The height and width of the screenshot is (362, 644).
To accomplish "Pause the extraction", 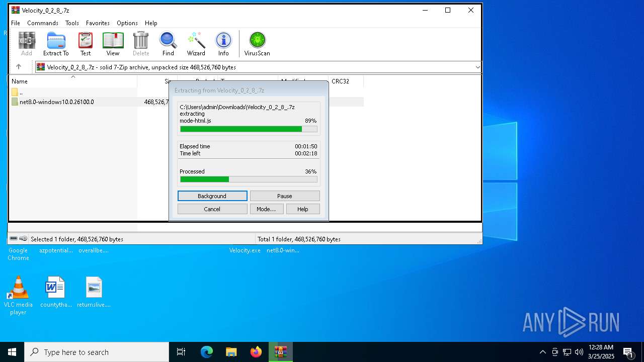I will 285,196.
